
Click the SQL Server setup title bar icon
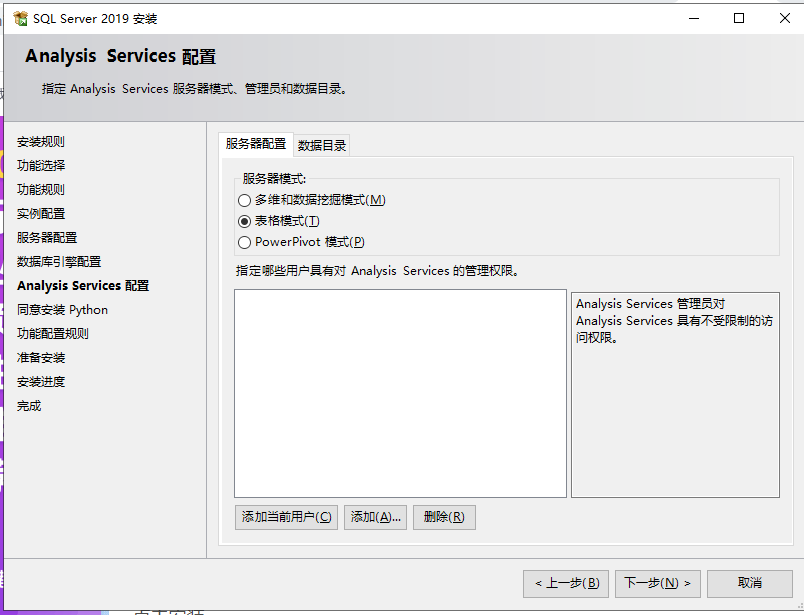pyautogui.click(x=21, y=18)
